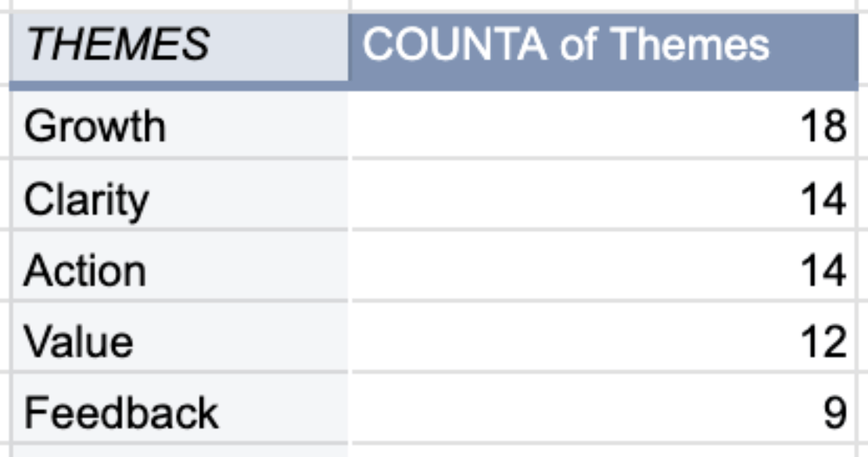
Task: Click the COUNTA of Themes header cell
Action: [604, 46]
